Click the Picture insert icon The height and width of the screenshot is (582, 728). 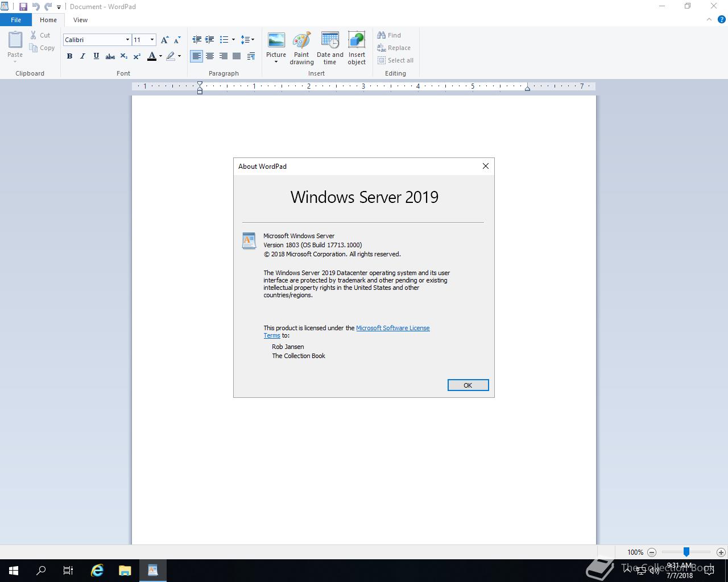click(276, 41)
